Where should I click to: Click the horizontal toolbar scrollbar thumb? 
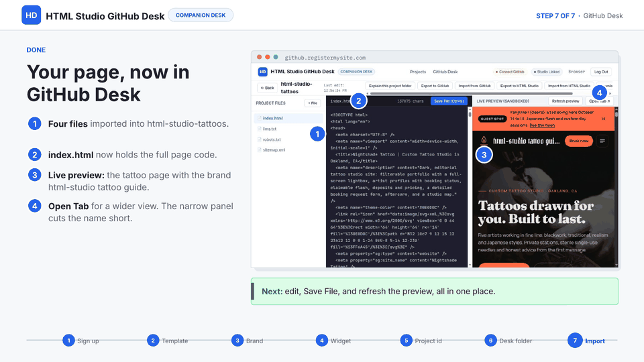(471, 94)
